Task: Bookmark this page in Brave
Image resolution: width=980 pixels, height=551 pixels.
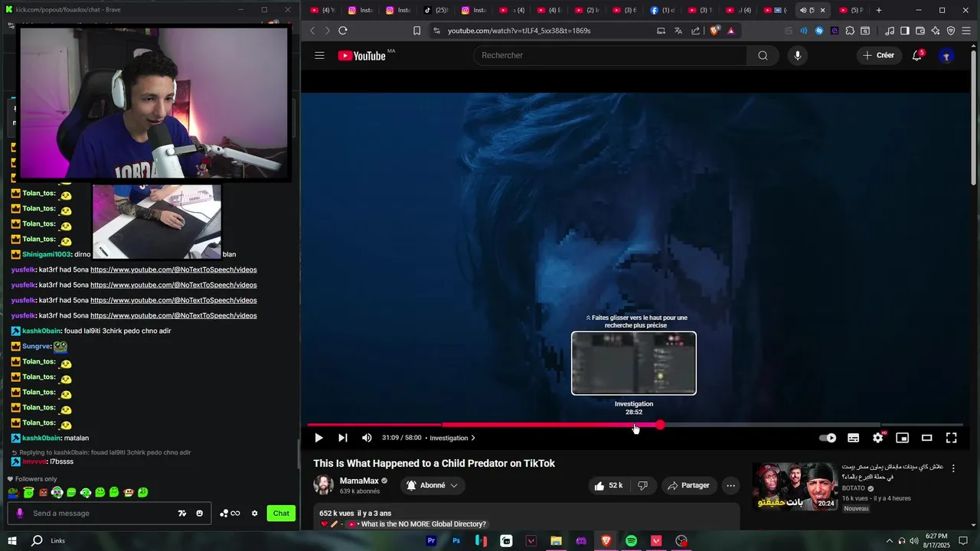Action: point(416,31)
